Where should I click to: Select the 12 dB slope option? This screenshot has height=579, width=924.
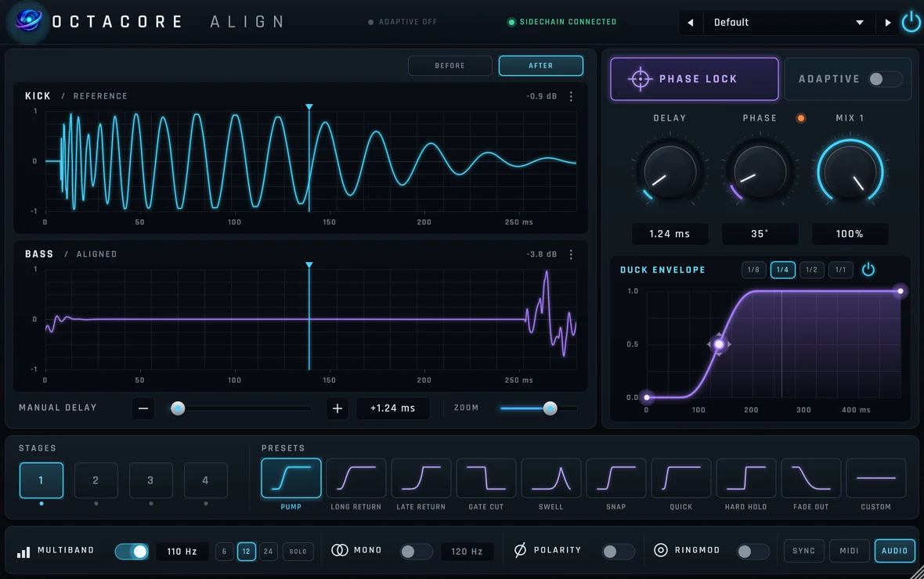pos(247,552)
